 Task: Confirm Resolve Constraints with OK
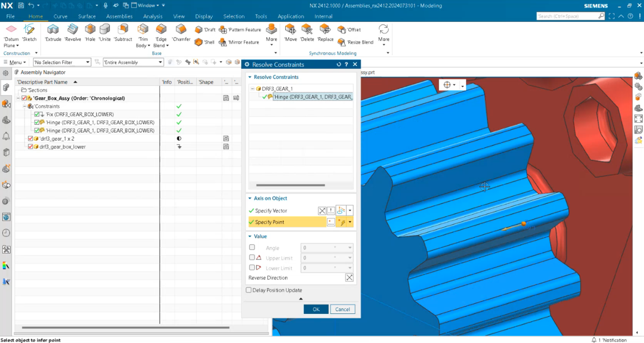tap(316, 309)
